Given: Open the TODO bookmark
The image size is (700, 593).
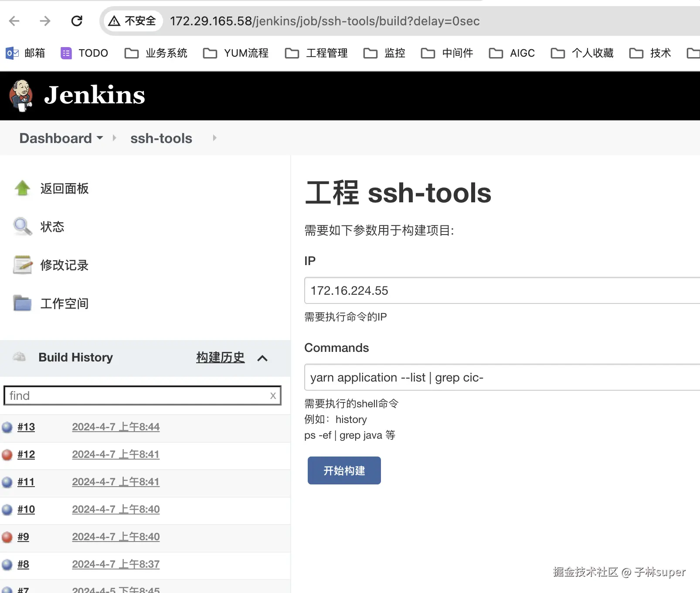Looking at the screenshot, I should click(84, 53).
